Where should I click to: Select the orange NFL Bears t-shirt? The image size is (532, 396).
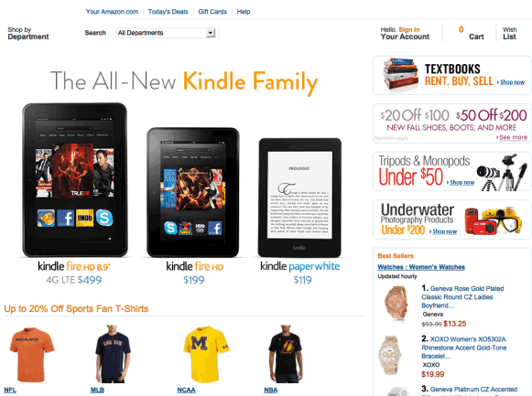point(31,354)
